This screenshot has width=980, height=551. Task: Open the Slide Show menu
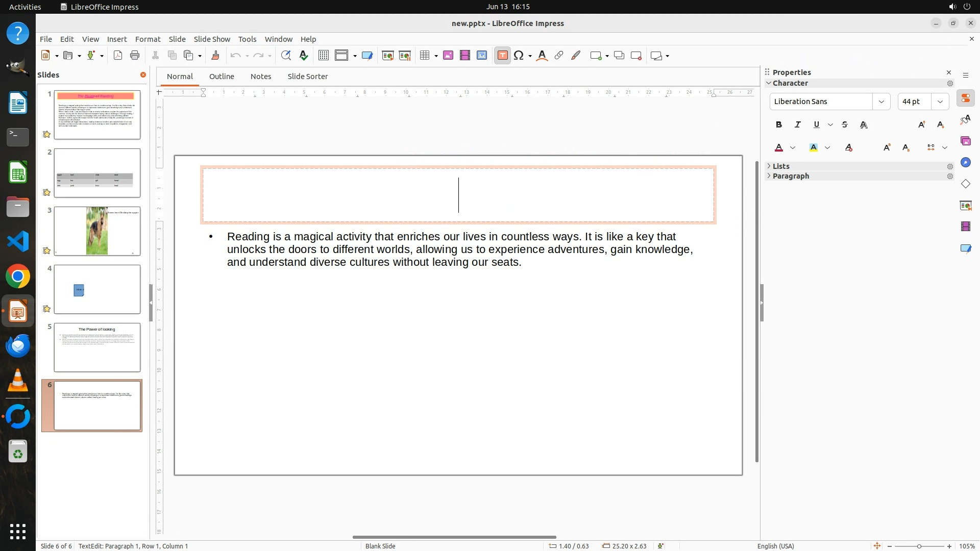(x=212, y=39)
